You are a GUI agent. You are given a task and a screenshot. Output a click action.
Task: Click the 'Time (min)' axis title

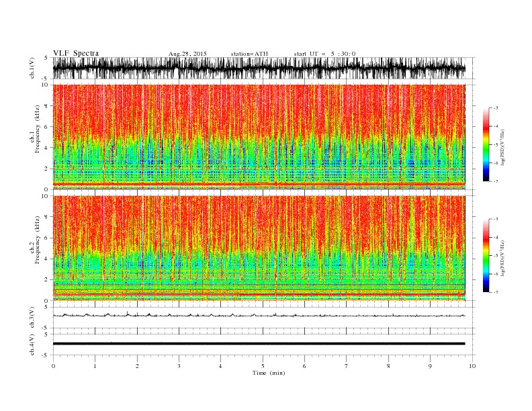click(269, 373)
